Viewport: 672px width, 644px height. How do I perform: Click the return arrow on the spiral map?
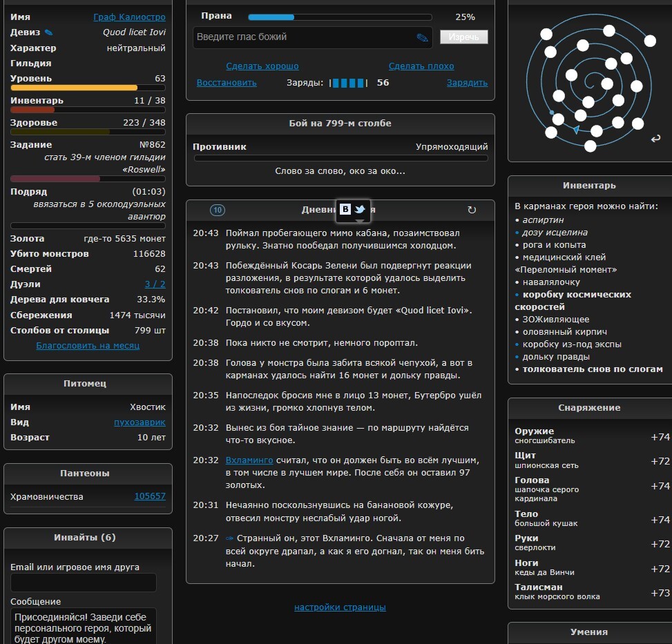[655, 139]
